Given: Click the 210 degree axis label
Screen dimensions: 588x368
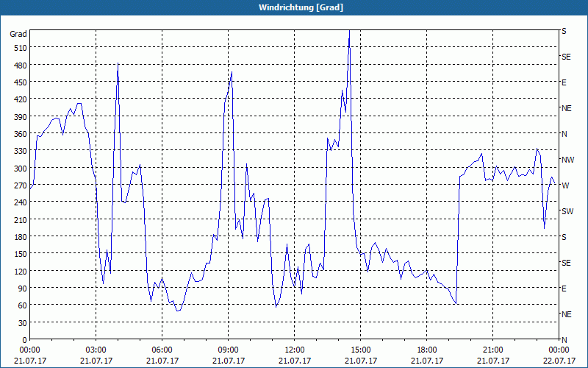Looking at the screenshot, I should pos(21,220).
